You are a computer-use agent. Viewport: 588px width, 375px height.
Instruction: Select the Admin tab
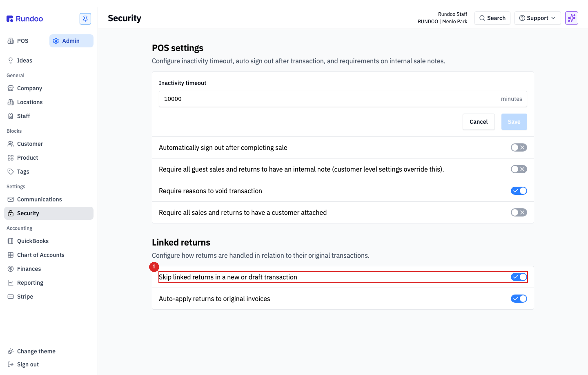click(x=71, y=41)
